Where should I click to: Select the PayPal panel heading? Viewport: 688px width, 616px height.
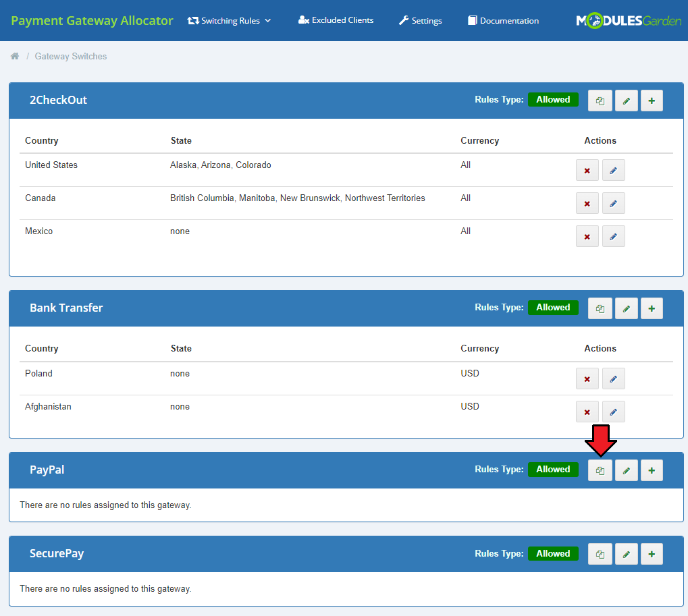[x=47, y=470]
